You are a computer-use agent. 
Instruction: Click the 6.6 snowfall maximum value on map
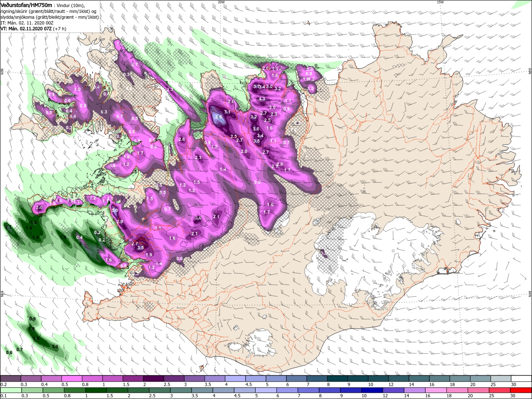point(219,117)
